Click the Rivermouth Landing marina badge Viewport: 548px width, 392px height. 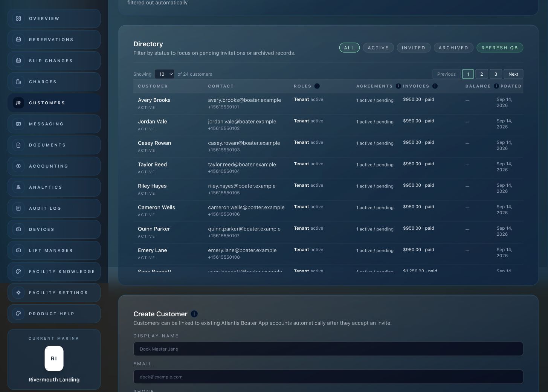tap(54, 358)
